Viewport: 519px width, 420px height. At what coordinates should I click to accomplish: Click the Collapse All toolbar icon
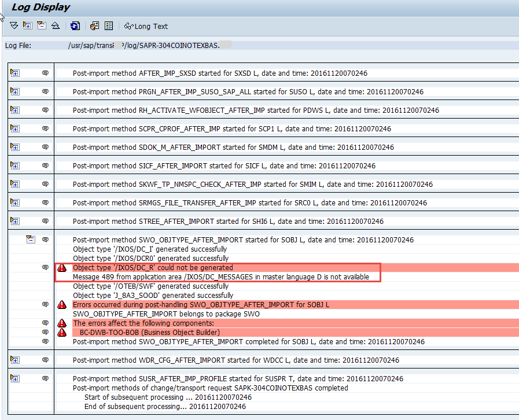(56, 26)
